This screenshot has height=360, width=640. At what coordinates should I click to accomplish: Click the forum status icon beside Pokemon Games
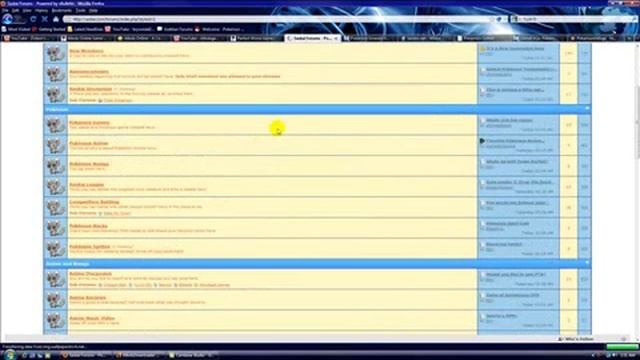56,125
